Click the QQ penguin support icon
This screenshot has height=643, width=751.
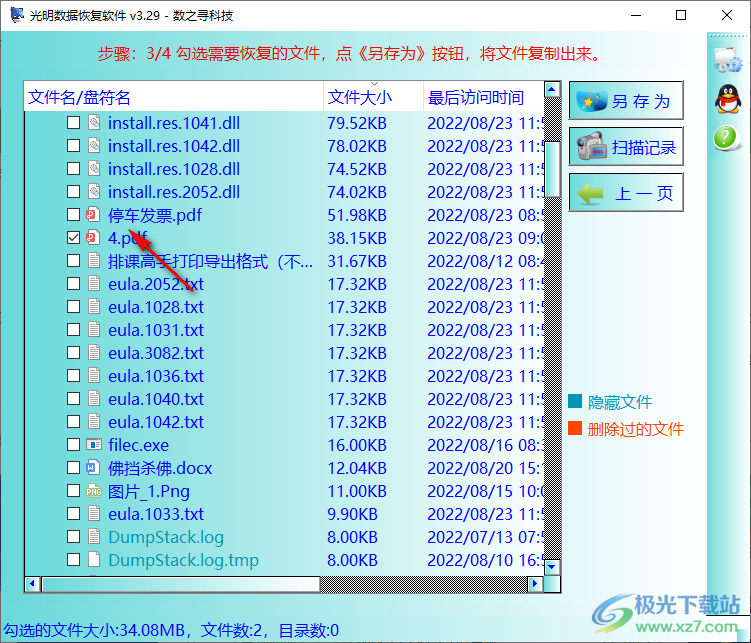tap(728, 99)
